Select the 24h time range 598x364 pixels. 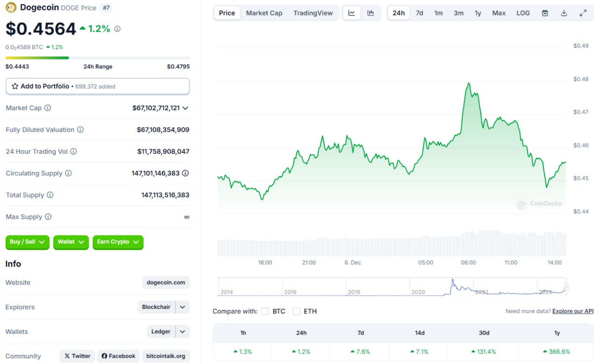pos(399,13)
